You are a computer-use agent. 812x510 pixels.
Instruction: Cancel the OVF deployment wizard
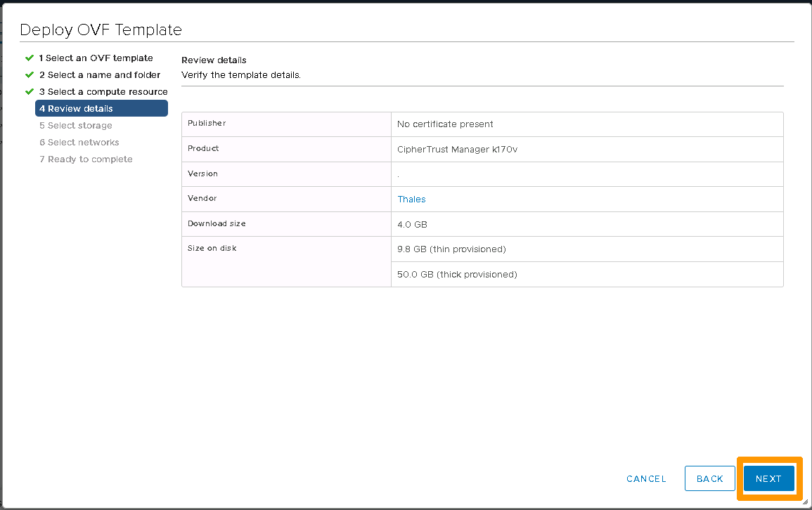[x=645, y=478]
